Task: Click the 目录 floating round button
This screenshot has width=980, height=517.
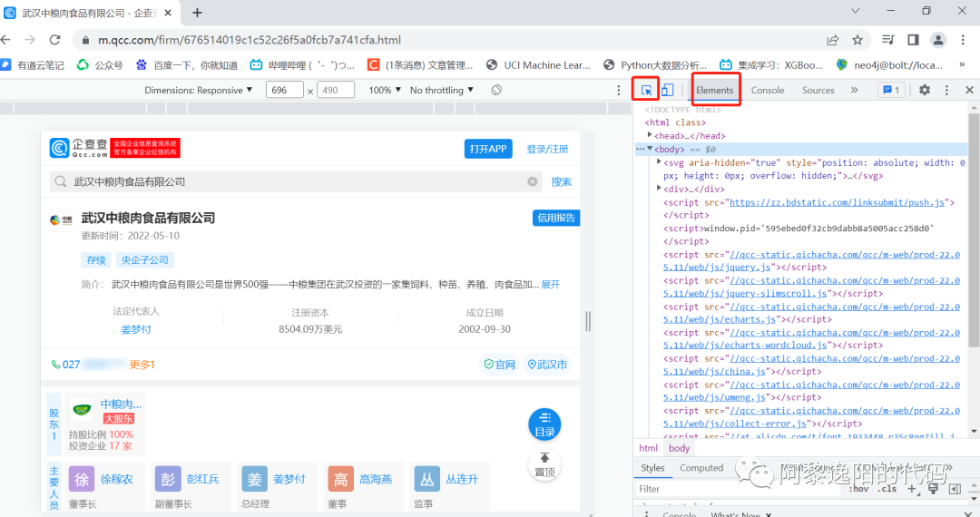Action: pyautogui.click(x=544, y=424)
